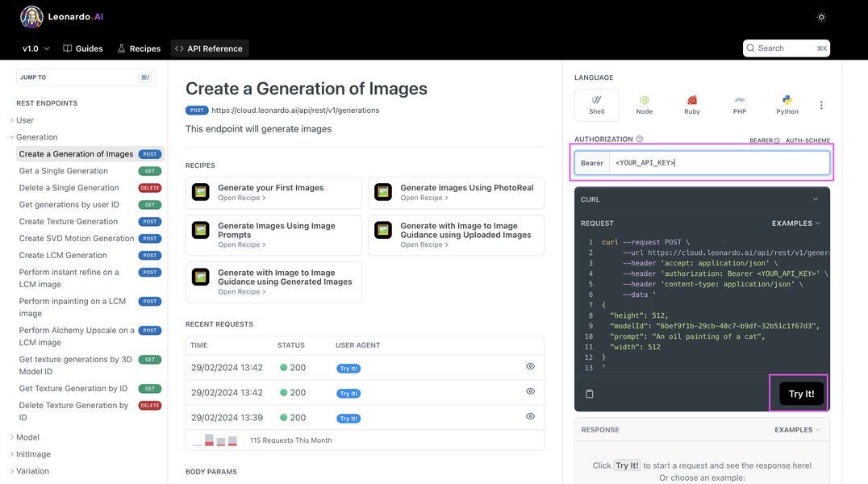Screen dimensions: 868x484
Task: Open Delete a Single Generation endpoint
Action: tap(90, 188)
